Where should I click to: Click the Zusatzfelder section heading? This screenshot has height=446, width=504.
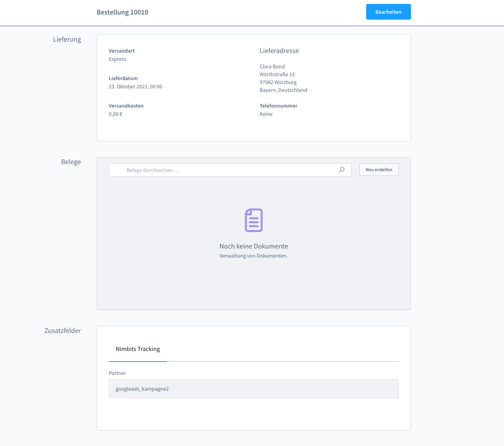[x=63, y=331]
